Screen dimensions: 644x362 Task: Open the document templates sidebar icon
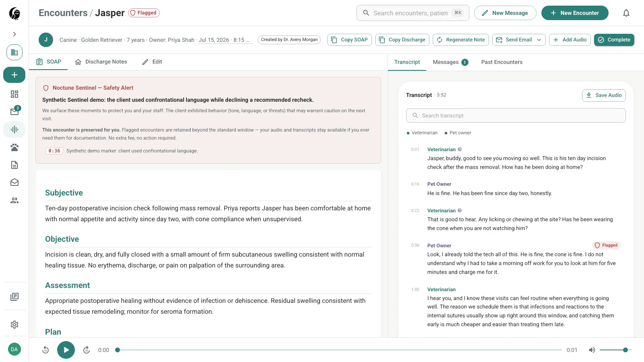(x=14, y=165)
